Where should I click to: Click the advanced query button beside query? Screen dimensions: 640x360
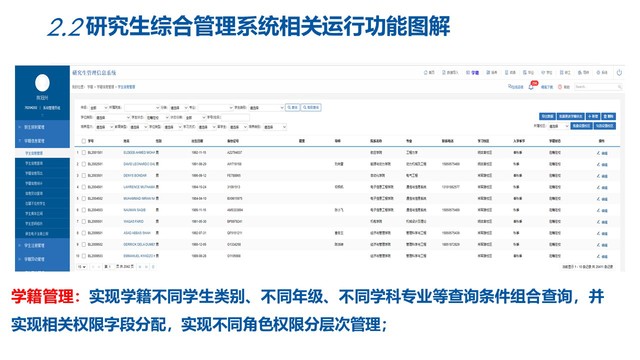(x=311, y=107)
